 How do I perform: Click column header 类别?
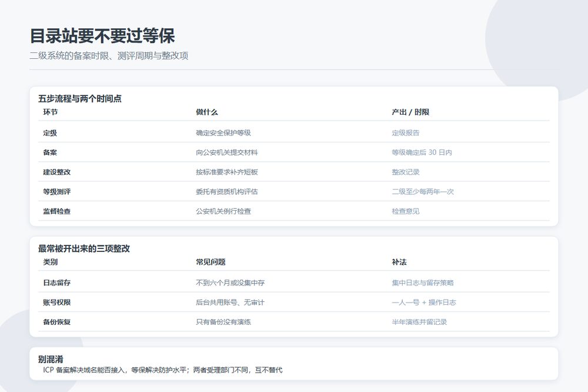click(x=50, y=262)
